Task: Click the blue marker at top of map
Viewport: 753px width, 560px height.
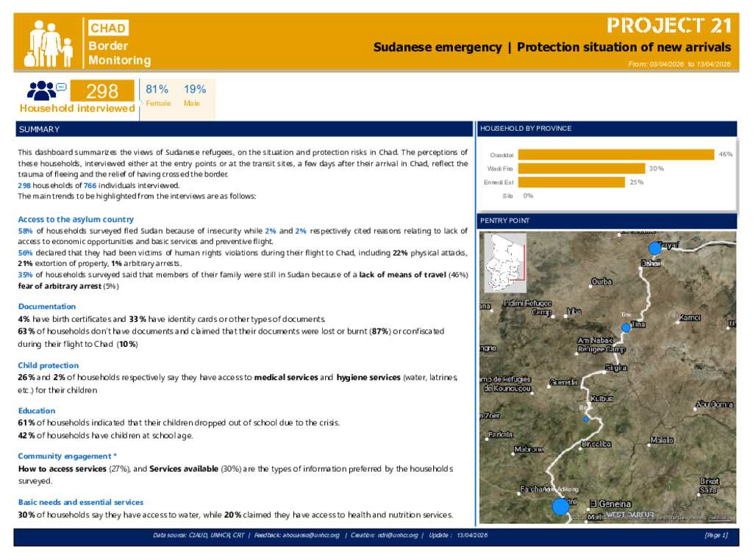Action: tap(654, 248)
